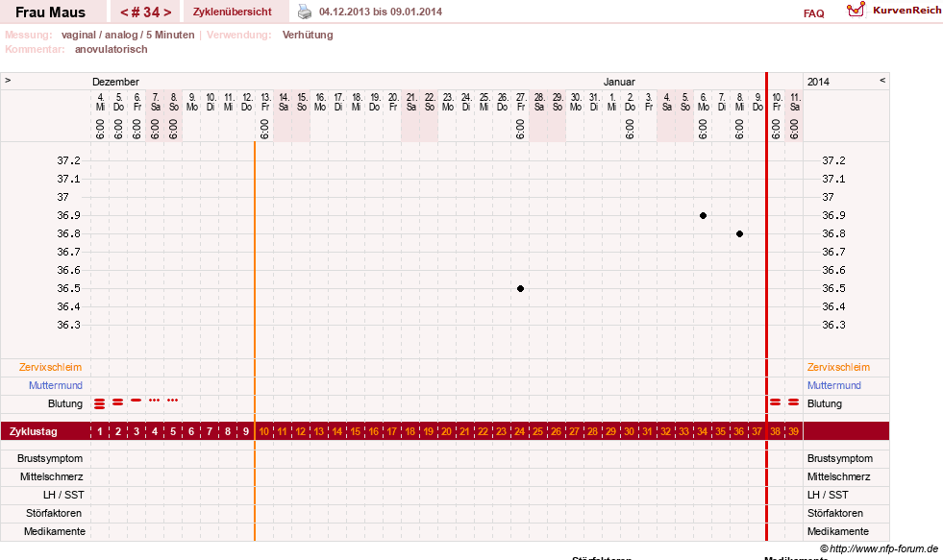Screen dimensions: 943x560
Task: Click right Muttermund row label
Action: (x=834, y=385)
